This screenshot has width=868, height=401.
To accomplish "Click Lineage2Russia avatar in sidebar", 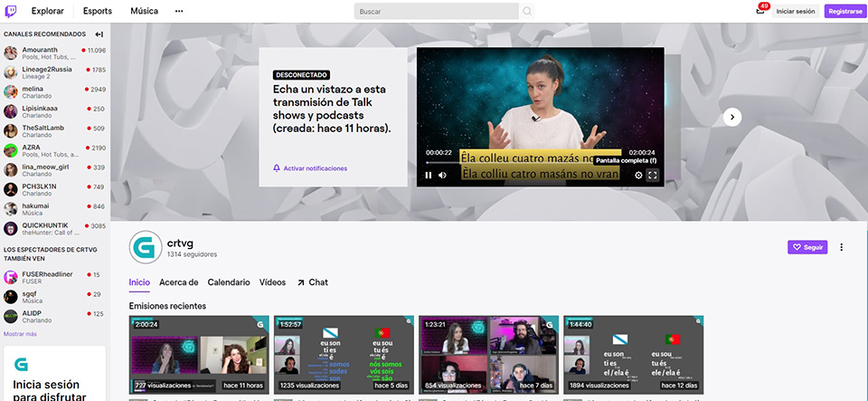I will coord(11,72).
